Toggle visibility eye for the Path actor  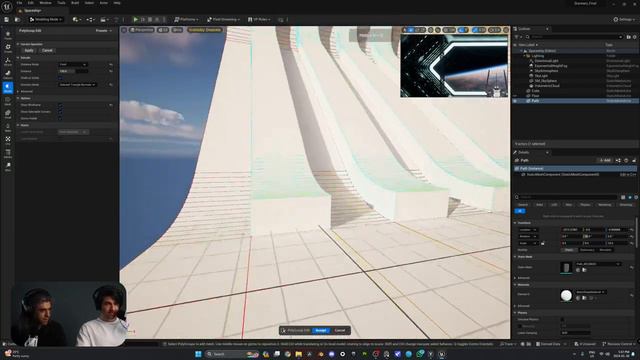click(x=516, y=100)
